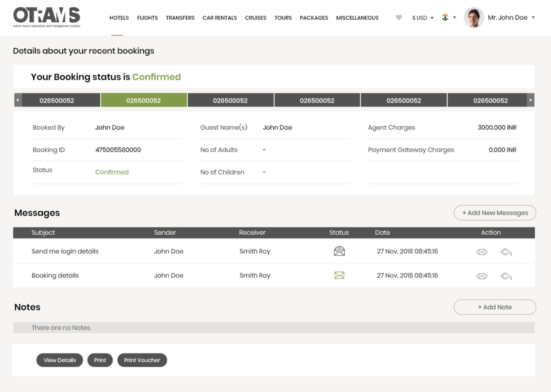Open the Cruises section

coord(256,18)
